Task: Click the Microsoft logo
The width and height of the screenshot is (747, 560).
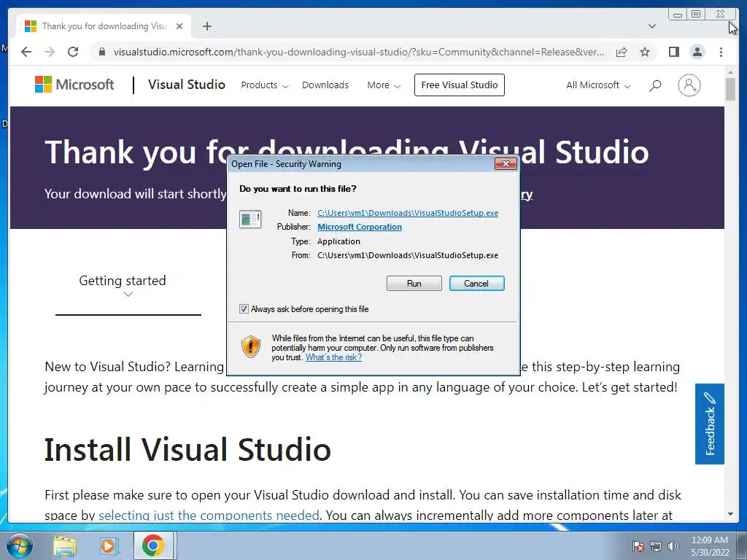Action: 74,85
